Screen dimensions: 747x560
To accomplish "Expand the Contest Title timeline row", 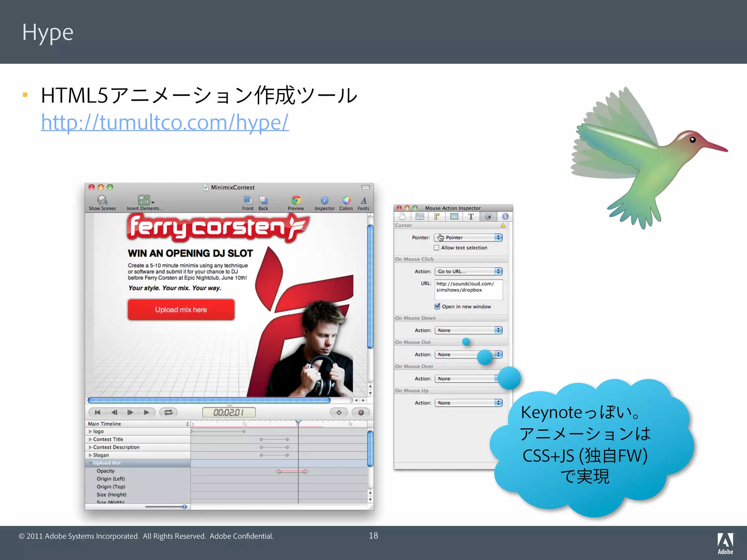I will pyautogui.click(x=90, y=439).
